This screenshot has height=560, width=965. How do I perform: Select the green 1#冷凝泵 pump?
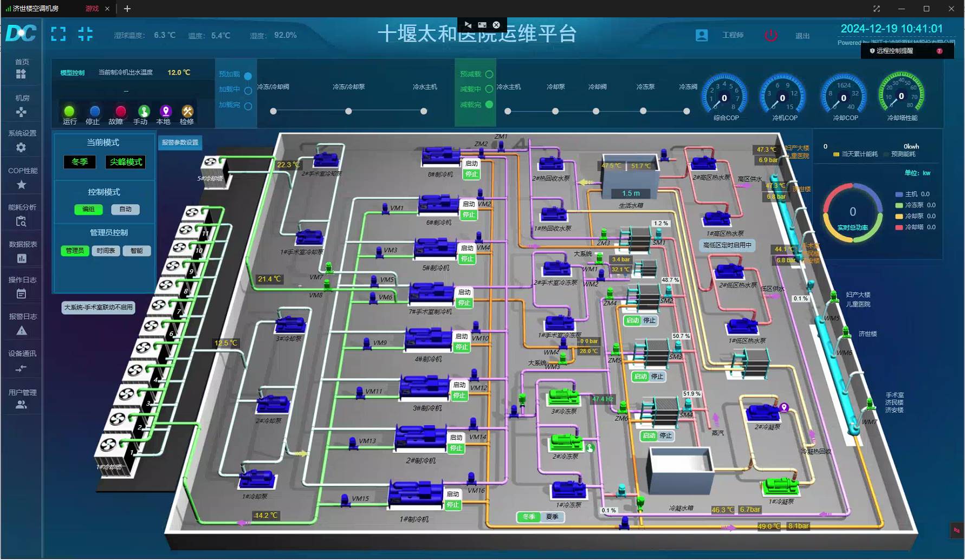(780, 486)
